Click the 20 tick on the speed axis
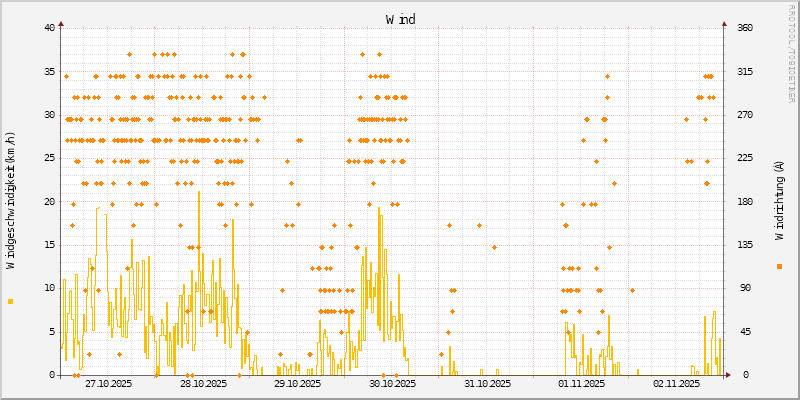Viewport: 800px width, 400px height. pyautogui.click(x=50, y=202)
